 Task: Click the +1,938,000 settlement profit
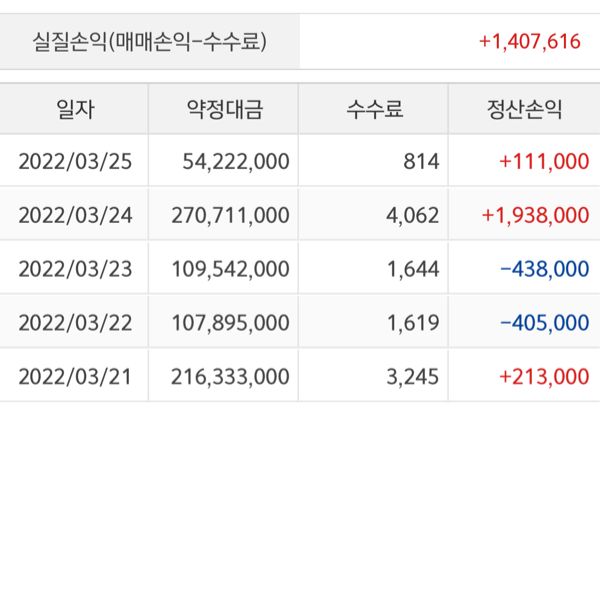pyautogui.click(x=535, y=214)
